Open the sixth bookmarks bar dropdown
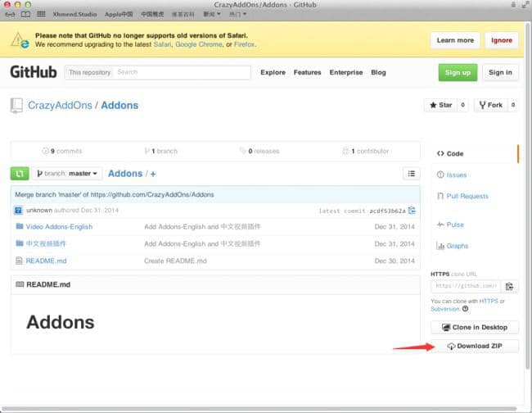 (237, 14)
